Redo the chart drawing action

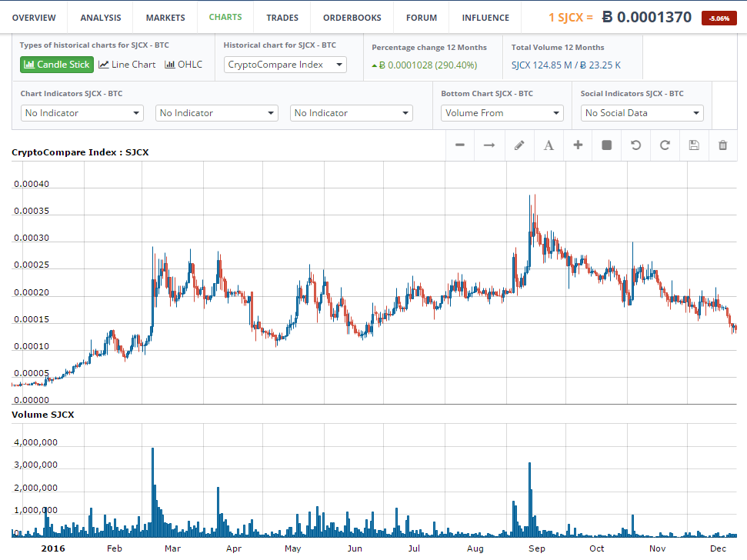(x=665, y=145)
